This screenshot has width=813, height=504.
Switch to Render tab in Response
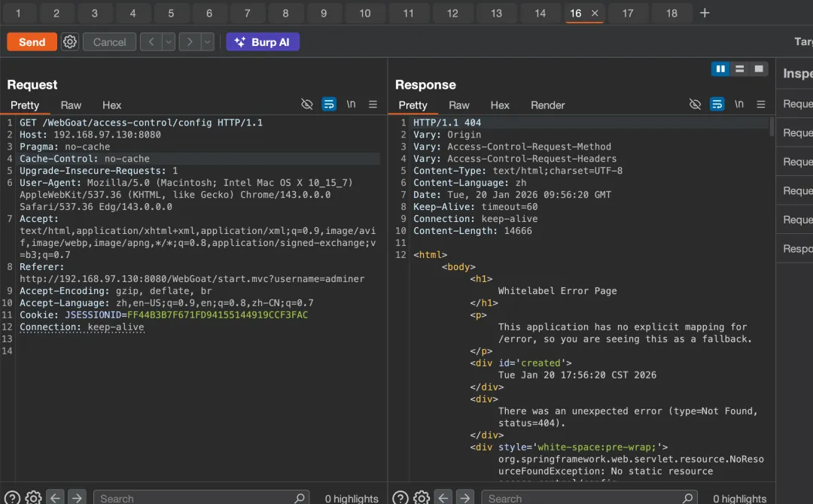pyautogui.click(x=547, y=105)
